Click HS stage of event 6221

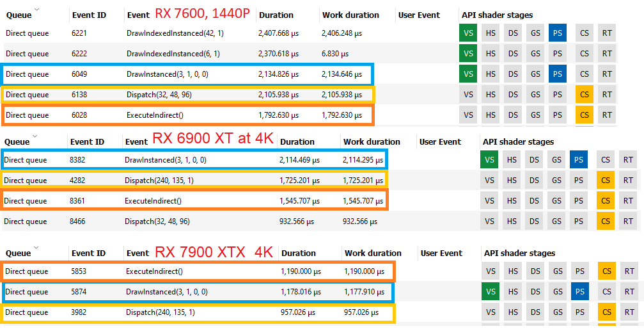point(491,33)
